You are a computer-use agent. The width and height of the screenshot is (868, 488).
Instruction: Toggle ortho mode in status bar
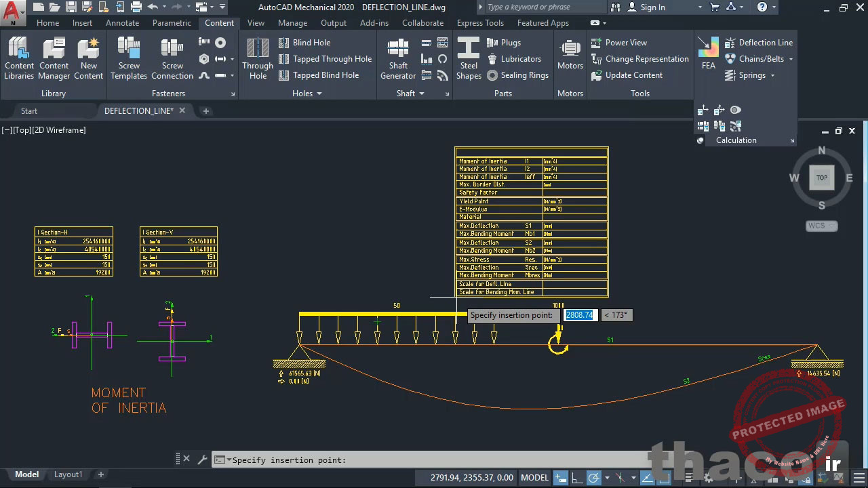pos(576,477)
